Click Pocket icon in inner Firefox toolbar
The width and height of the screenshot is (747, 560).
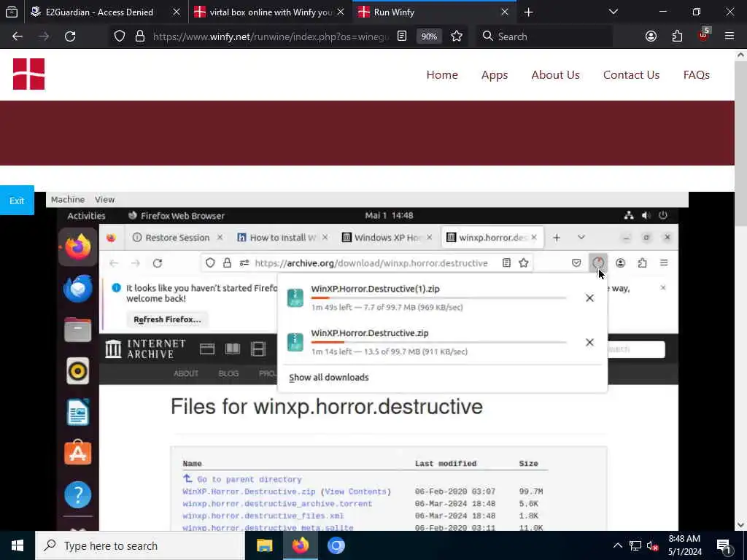pos(576,262)
